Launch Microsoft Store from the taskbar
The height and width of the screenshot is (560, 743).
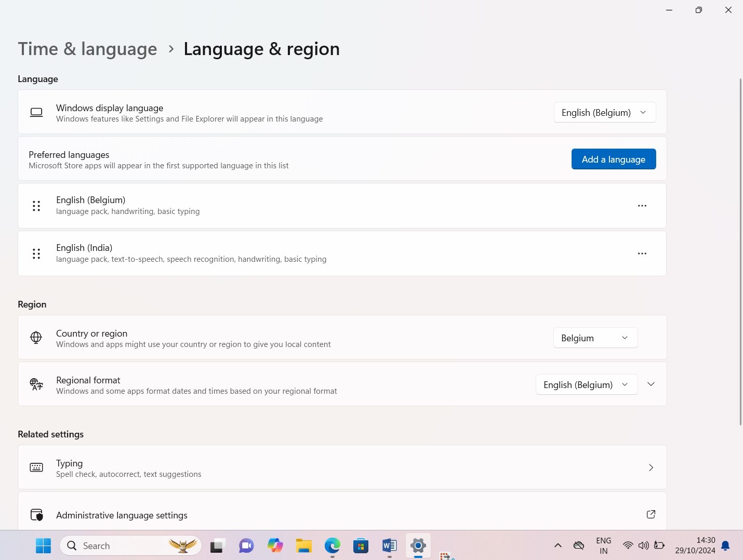(x=361, y=545)
